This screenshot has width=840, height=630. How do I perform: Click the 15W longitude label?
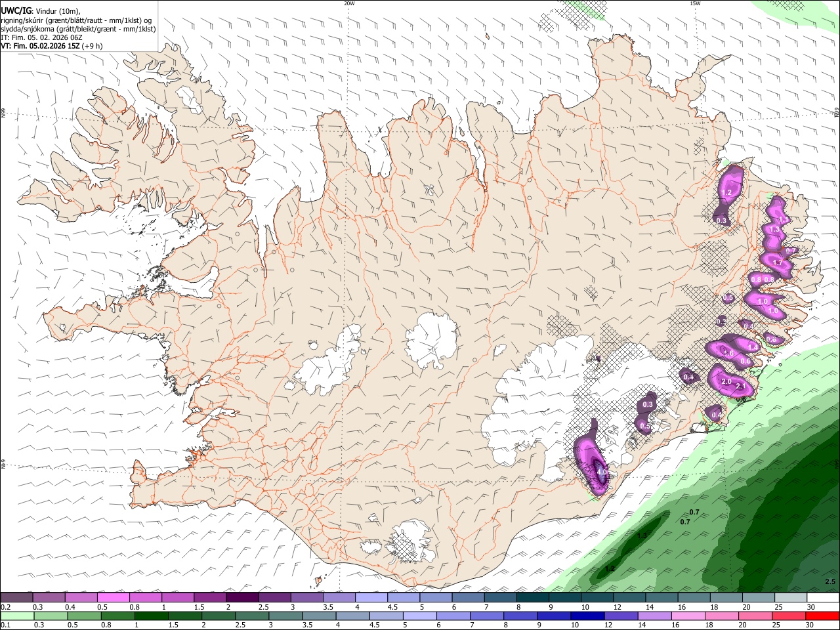[694, 3]
